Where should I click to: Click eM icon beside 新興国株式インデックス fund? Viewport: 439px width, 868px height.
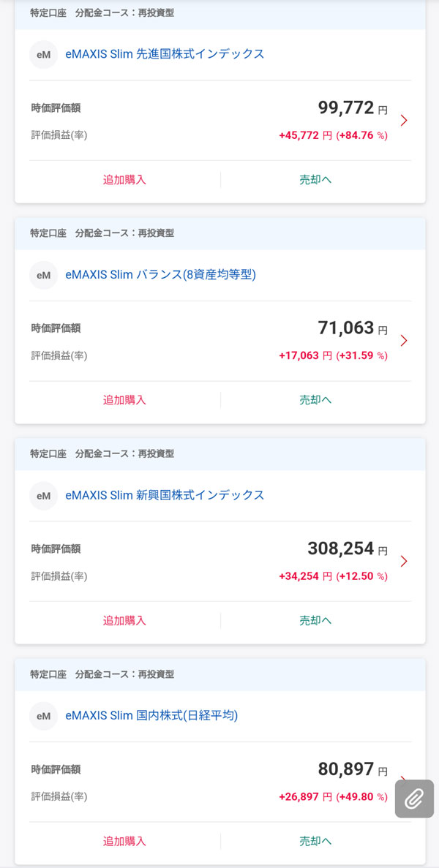point(44,496)
